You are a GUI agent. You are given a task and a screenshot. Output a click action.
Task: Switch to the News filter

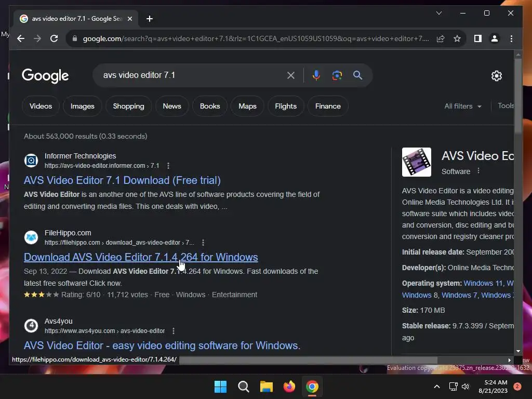point(172,106)
